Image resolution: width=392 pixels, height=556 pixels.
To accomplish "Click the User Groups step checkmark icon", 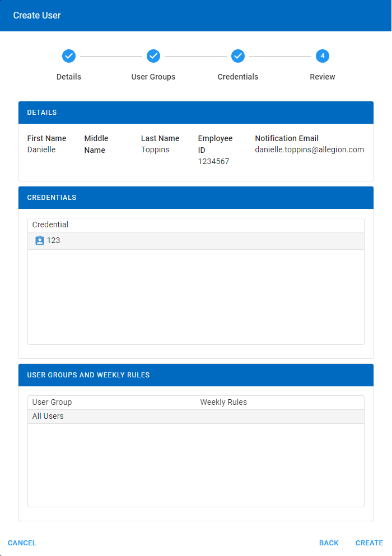I will click(x=153, y=56).
